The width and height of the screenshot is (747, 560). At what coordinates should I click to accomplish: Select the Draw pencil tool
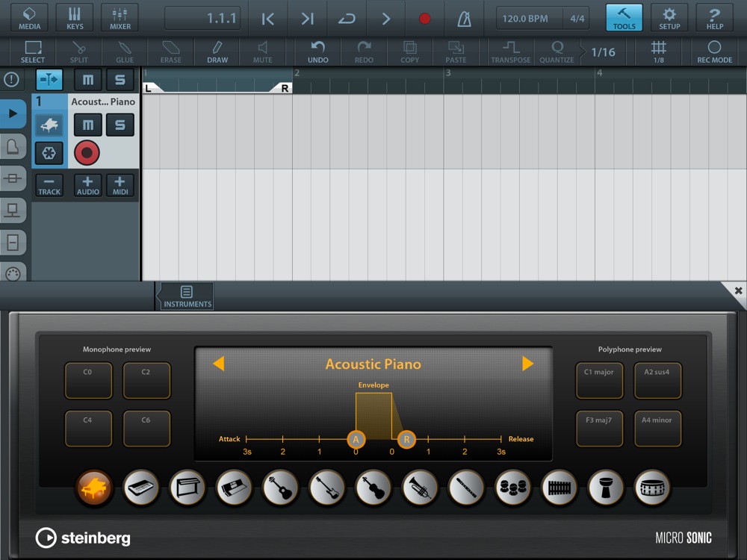[217, 52]
